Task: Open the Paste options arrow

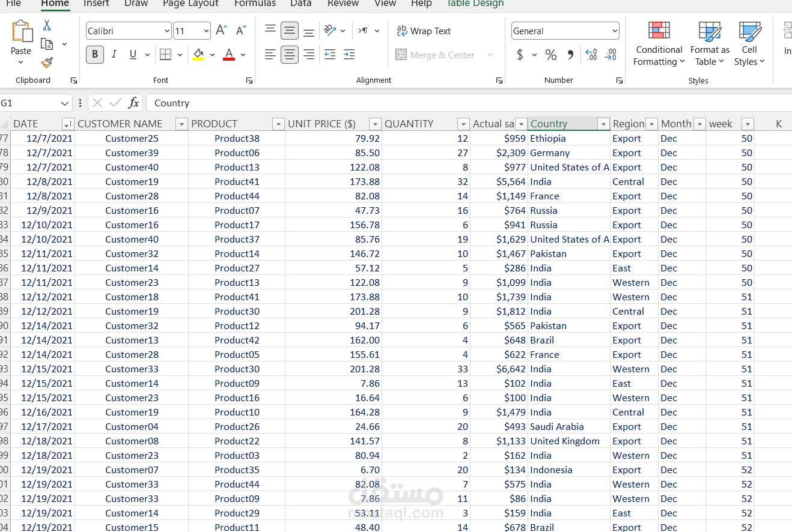Action: coord(21,62)
